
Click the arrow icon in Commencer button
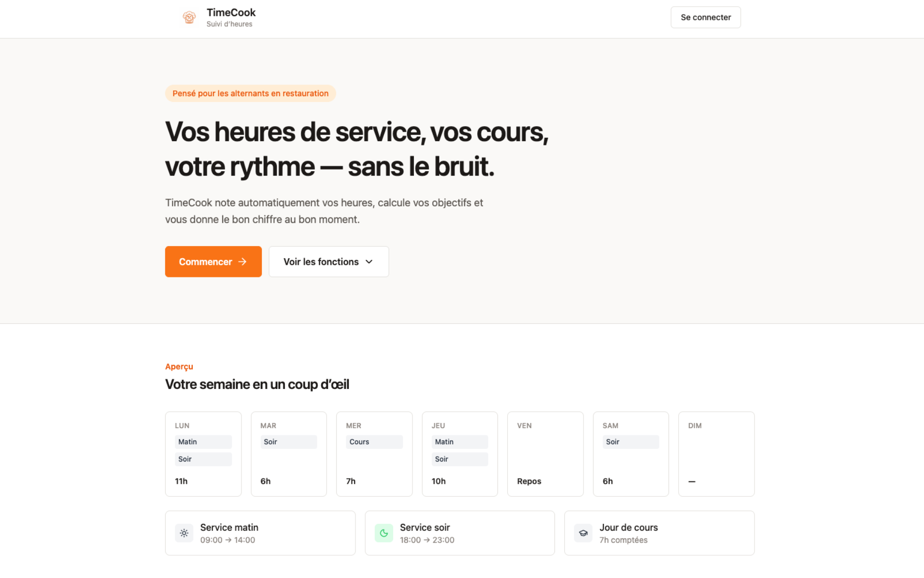pyautogui.click(x=242, y=261)
